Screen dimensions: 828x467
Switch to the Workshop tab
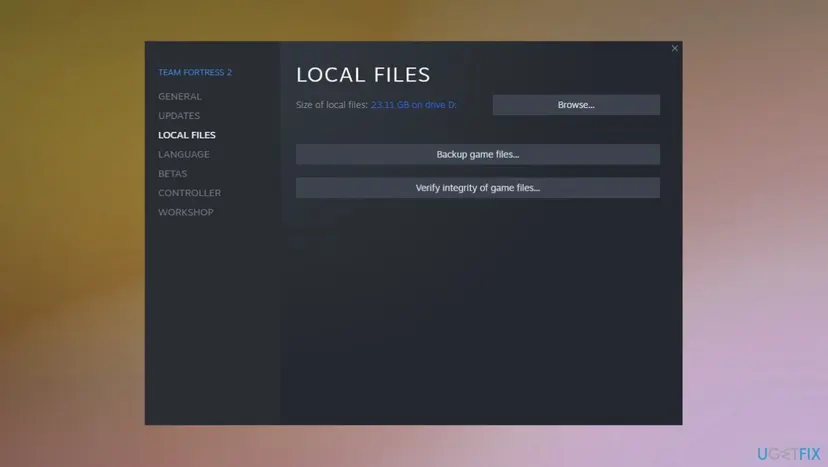tap(186, 212)
